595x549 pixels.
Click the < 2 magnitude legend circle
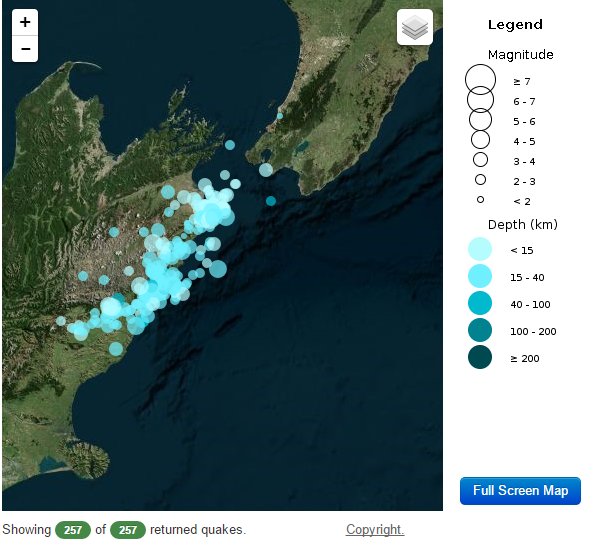(x=480, y=199)
